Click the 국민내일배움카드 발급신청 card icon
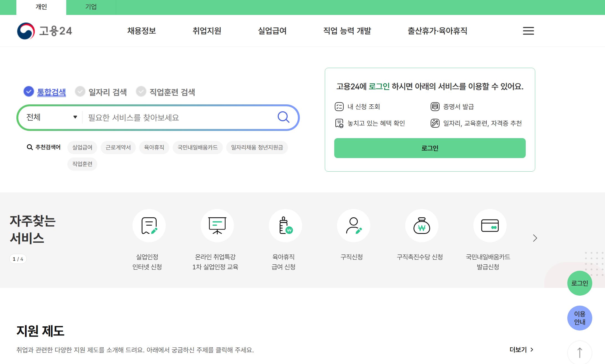605x364 pixels. 490,226
